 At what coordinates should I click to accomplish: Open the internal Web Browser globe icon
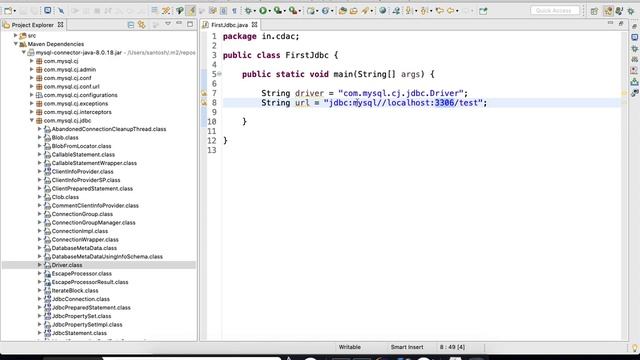(383, 11)
